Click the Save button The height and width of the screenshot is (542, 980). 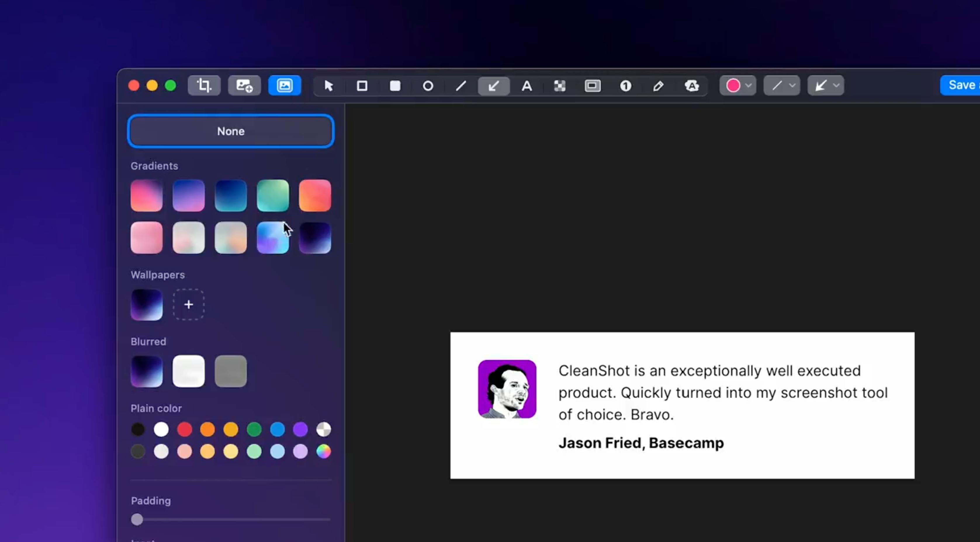[960, 85]
